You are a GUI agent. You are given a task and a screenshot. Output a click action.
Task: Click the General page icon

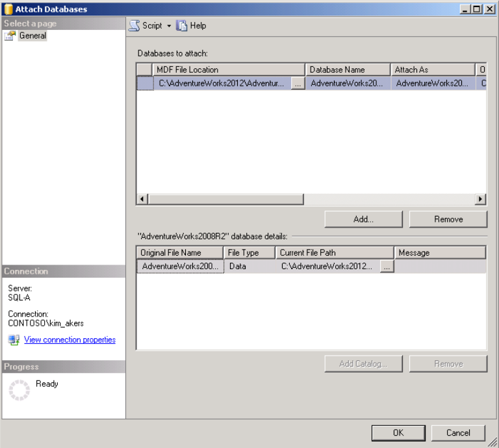coord(10,36)
